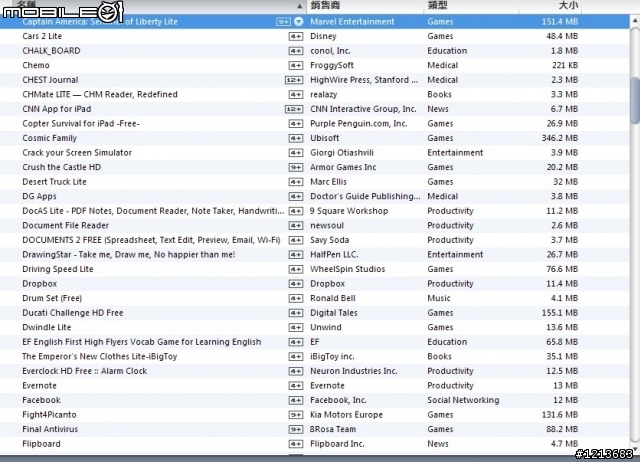Click 4+ rating badge on Everclock HD Free row

[296, 371]
